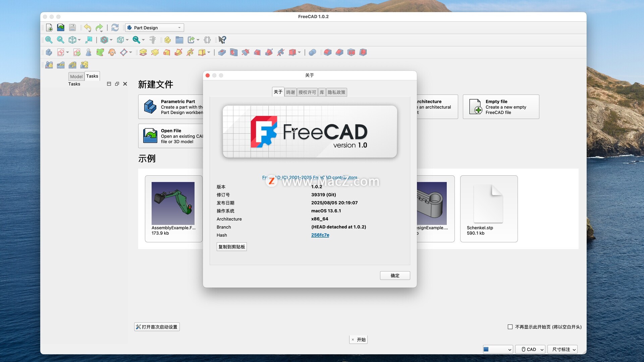Switch to the Tasks tab
The width and height of the screenshot is (644, 362).
(92, 76)
